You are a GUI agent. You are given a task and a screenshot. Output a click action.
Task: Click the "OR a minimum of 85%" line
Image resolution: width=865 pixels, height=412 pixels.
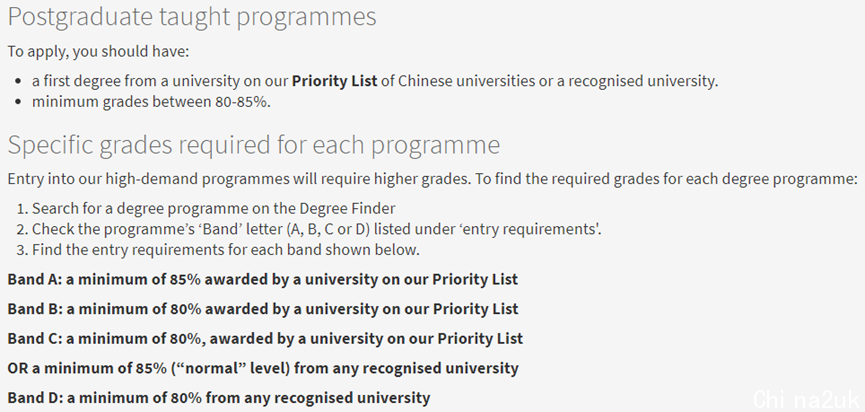point(262,368)
